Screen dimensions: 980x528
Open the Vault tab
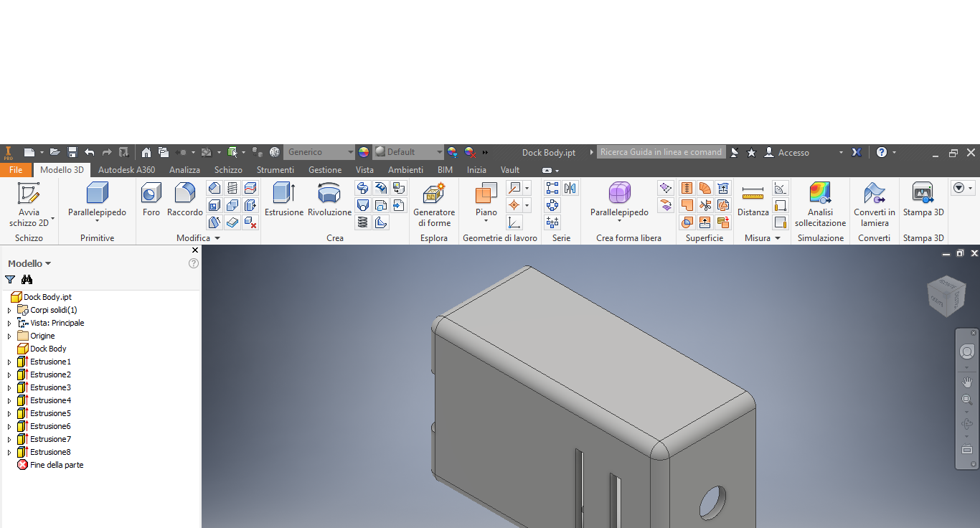(510, 170)
